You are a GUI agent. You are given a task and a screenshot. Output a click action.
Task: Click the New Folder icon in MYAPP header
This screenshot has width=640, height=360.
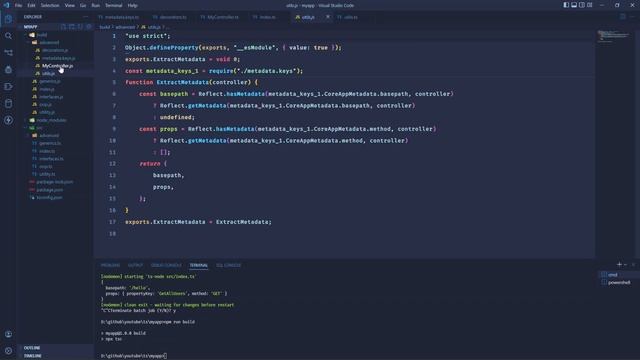[x=71, y=27]
